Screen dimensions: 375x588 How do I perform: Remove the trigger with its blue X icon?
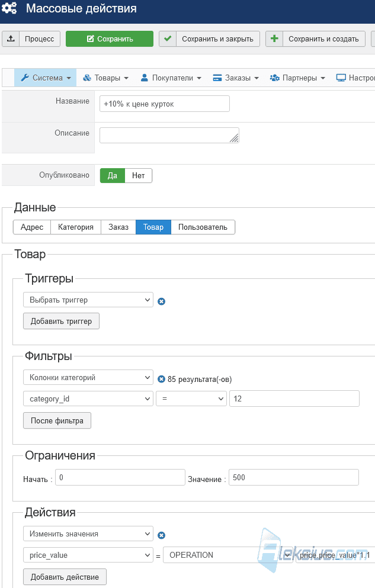[x=161, y=301]
